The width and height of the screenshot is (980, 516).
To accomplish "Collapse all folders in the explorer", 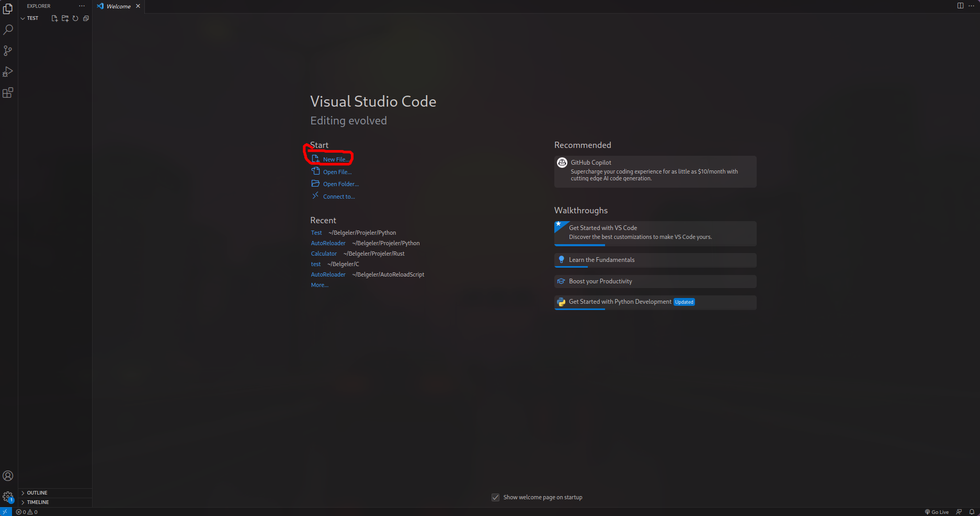I will click(x=86, y=18).
